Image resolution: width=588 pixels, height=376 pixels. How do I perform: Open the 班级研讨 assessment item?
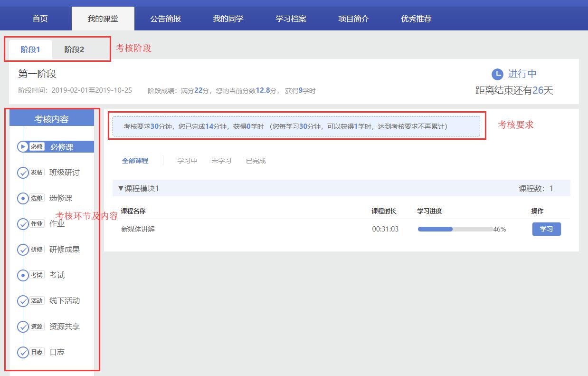65,173
